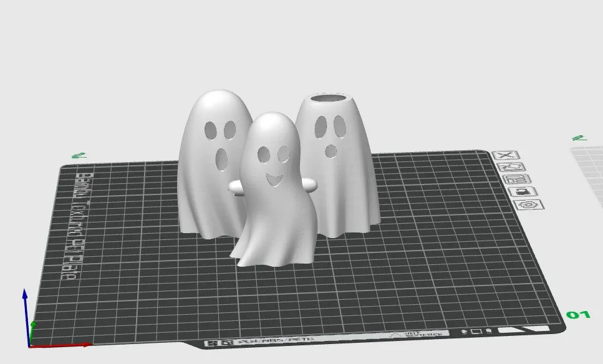Click the gear icon on the plate edge
Screen dimensions: 603x364
point(528,204)
